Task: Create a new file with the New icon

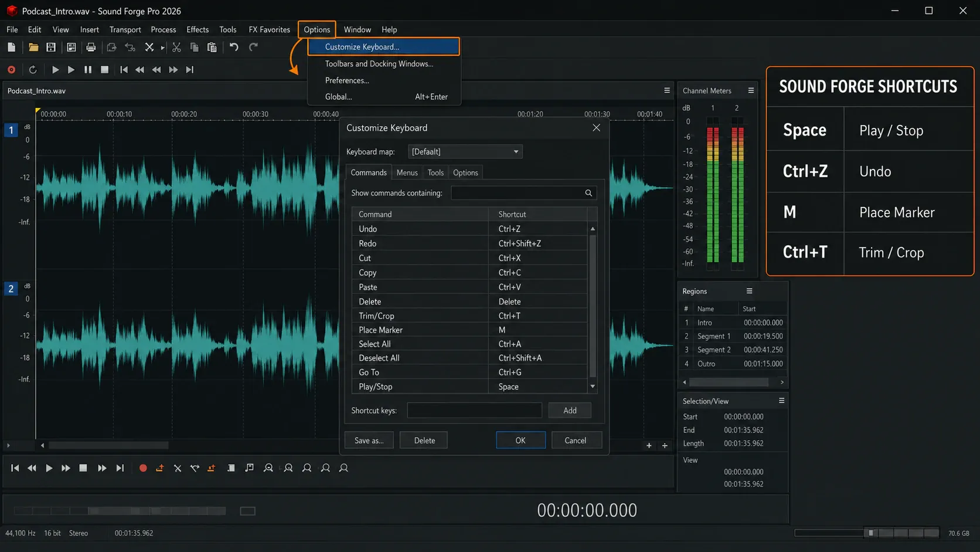Action: click(11, 47)
